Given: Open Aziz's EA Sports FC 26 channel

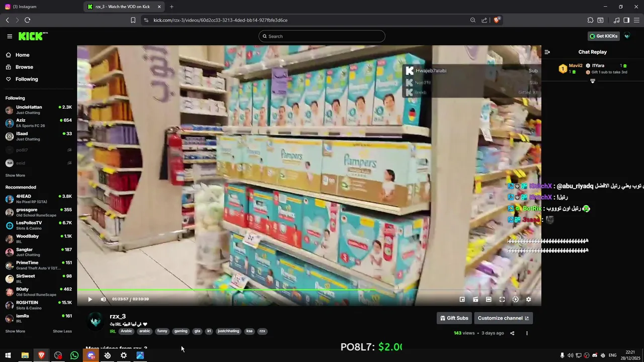Looking at the screenshot, I should coord(38,123).
